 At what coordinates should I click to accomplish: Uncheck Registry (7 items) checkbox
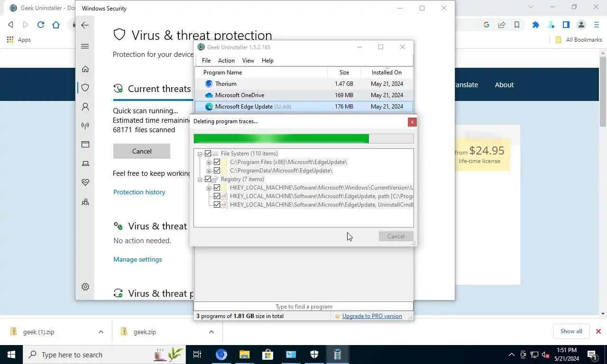tap(208, 179)
